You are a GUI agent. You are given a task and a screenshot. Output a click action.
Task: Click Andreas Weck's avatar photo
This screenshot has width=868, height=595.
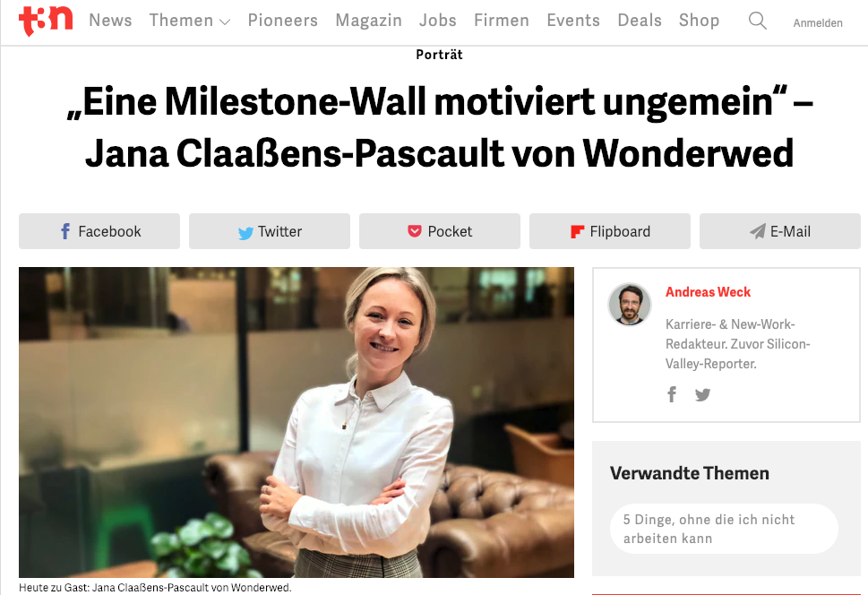(x=630, y=304)
